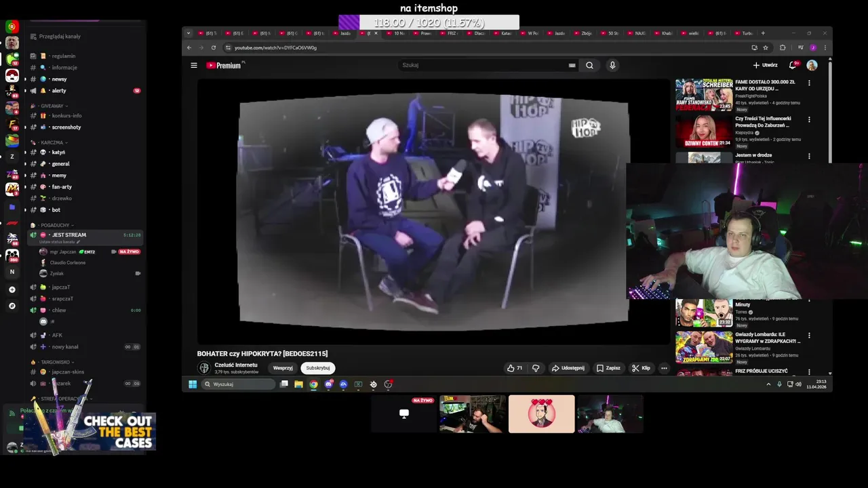This screenshot has width=868, height=488.
Task: Click the YouTube search magnifier button
Action: tap(589, 66)
